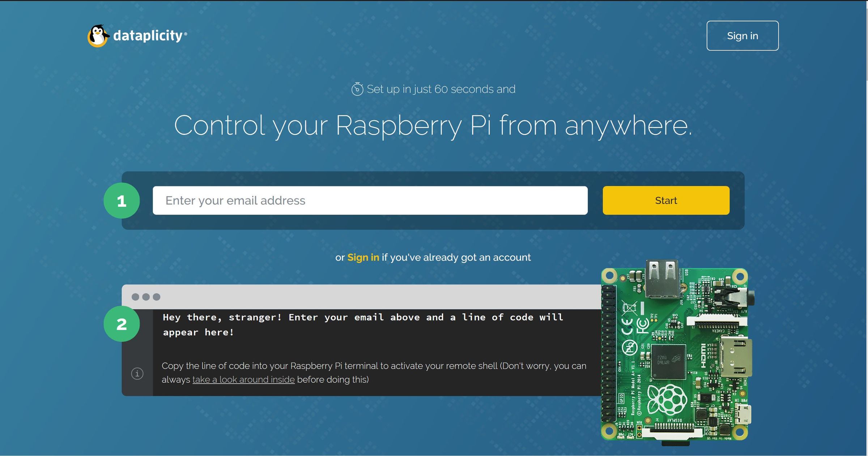The height and width of the screenshot is (456, 868).
Task: Click the dataplicity wordmark text
Action: click(x=148, y=35)
